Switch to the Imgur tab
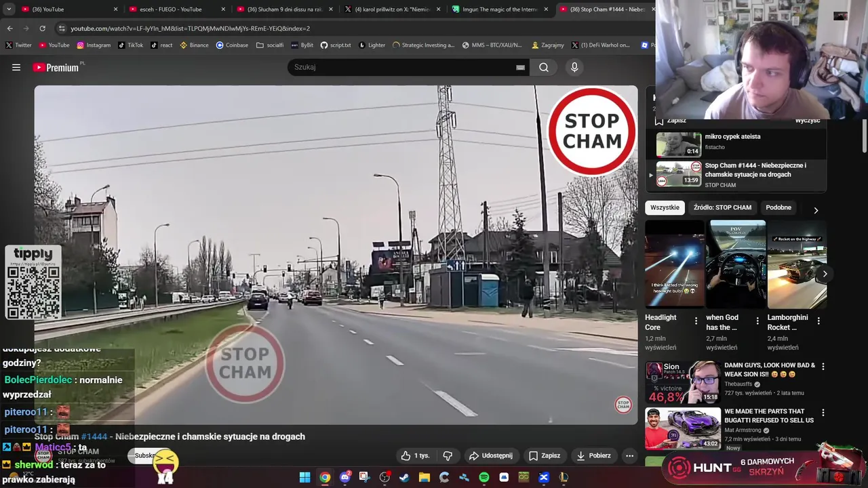868x488 pixels. click(498, 9)
